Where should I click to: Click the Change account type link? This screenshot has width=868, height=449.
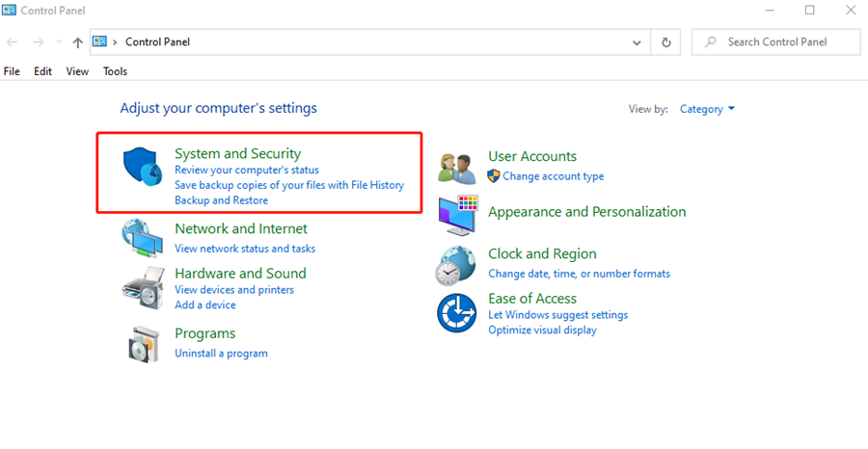(553, 176)
